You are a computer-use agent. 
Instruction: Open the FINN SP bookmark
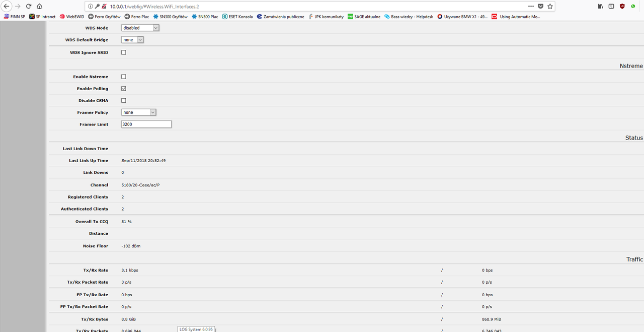coord(14,17)
